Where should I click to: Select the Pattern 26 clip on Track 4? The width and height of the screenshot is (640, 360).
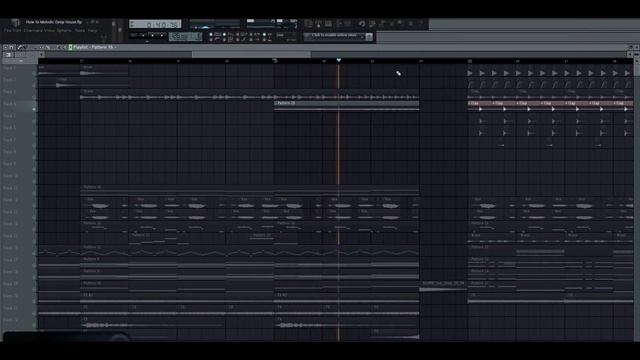347,106
